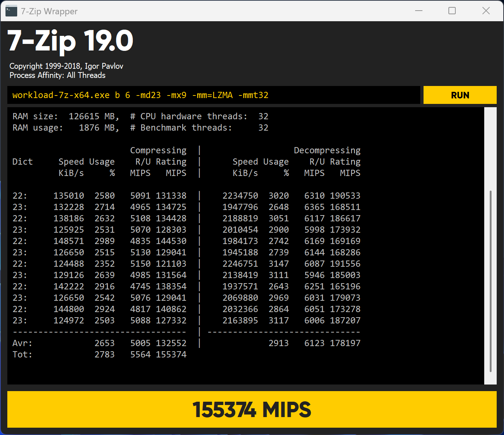Click the Process Affinity: All Threads label
Screen dimensions: 504x435
coord(57,75)
